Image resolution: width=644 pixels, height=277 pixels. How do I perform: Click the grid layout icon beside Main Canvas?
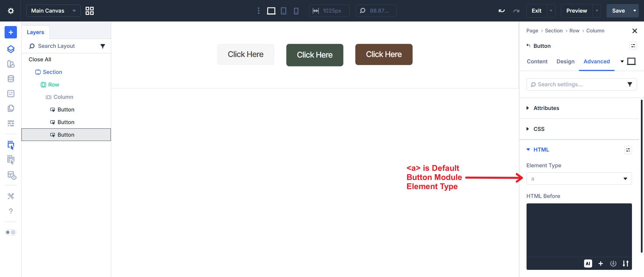(89, 11)
